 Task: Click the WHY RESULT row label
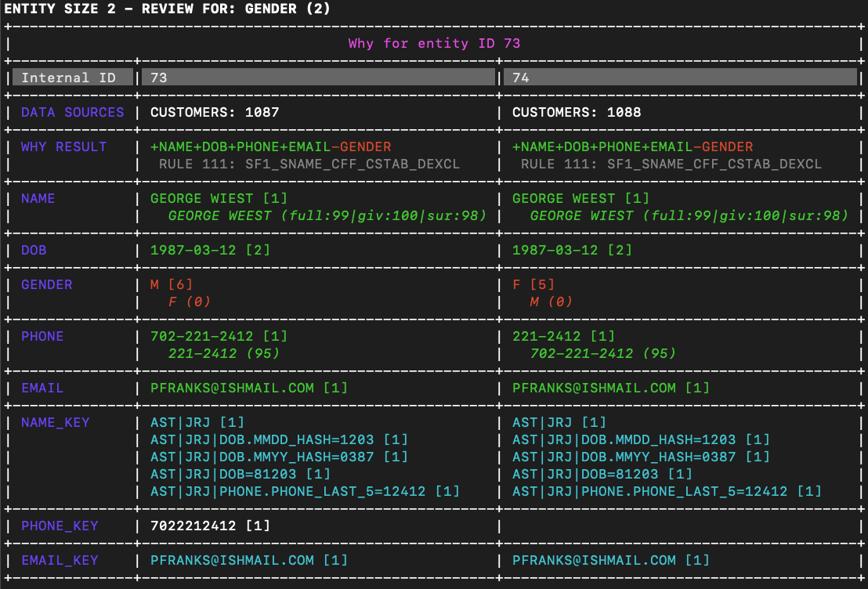(63, 146)
